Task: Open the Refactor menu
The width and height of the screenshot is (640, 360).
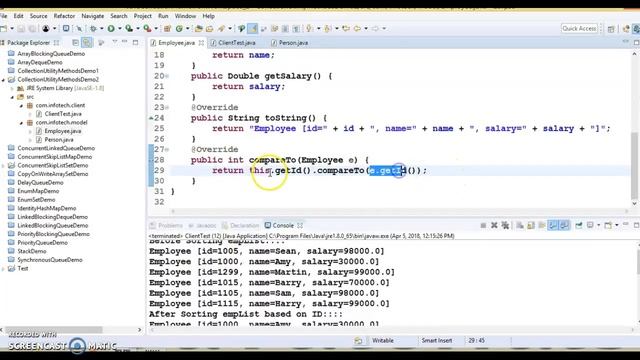Action: [x=64, y=16]
